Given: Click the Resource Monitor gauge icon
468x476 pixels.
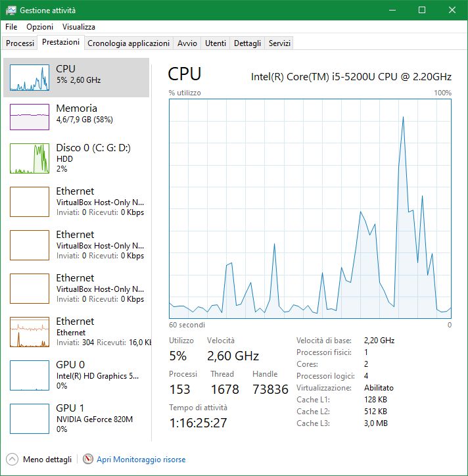Looking at the screenshot, I should point(87,459).
